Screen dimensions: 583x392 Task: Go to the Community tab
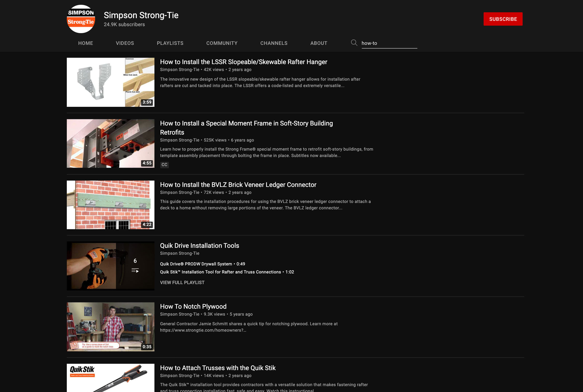[222, 43]
